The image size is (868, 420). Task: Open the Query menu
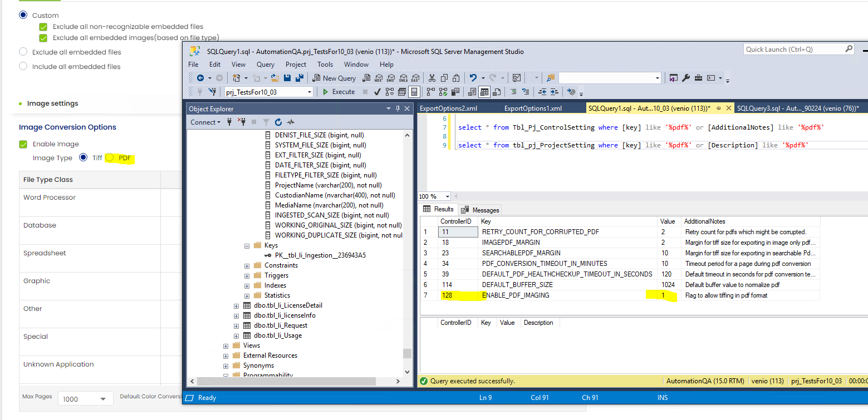[x=266, y=65]
